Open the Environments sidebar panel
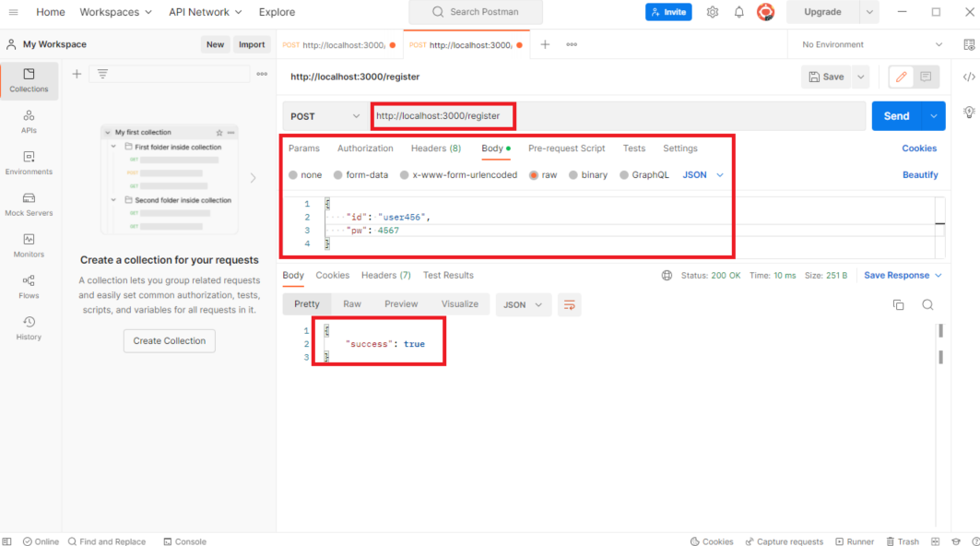This screenshot has height=546, width=980. (29, 163)
